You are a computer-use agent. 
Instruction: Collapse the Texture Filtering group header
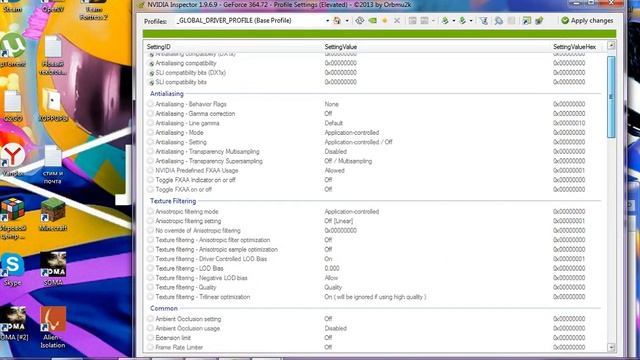(x=173, y=201)
